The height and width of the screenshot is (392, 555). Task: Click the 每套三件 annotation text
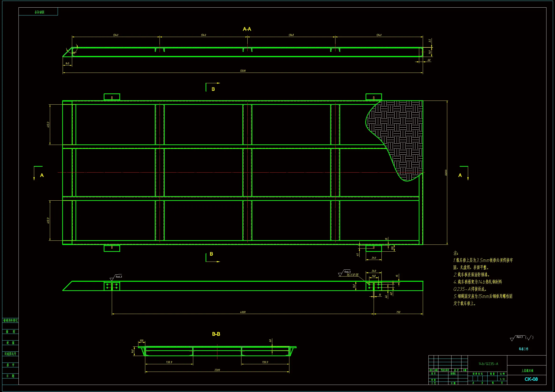(x=523, y=349)
